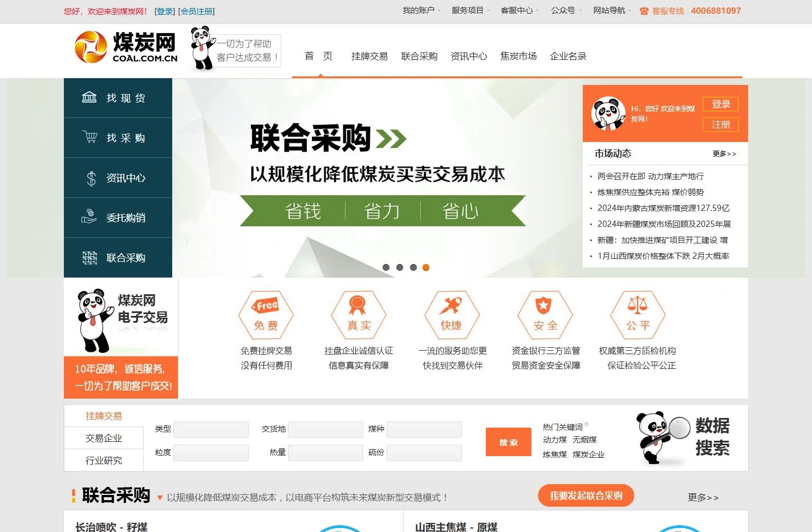Click the 交货地 input field

tap(326, 429)
